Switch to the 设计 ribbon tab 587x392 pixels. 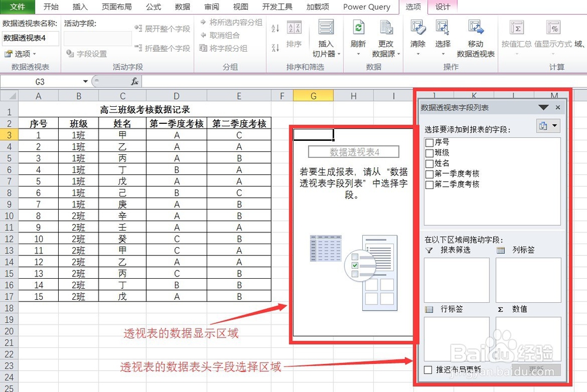443,7
